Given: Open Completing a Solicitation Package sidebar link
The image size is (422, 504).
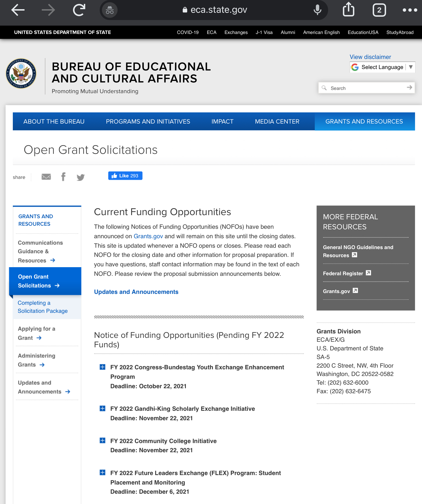Looking at the screenshot, I should 43,307.
